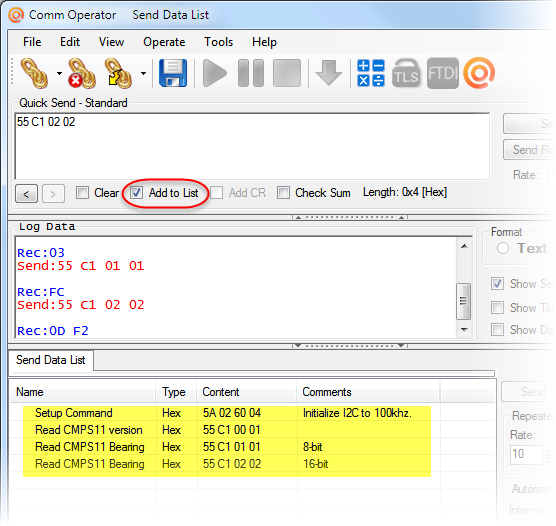This screenshot has height=526, width=556.
Task: Click the Content column header
Action: (246, 392)
